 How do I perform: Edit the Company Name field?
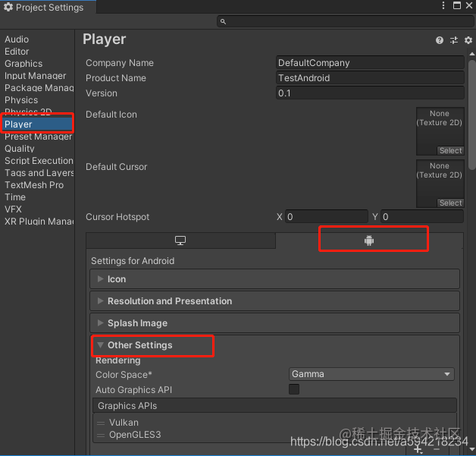(370, 62)
